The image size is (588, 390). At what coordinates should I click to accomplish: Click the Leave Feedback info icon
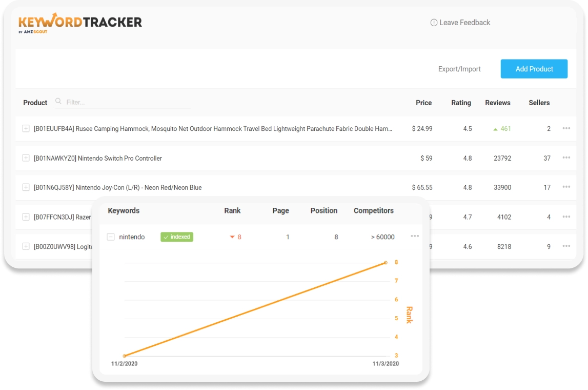(x=434, y=23)
